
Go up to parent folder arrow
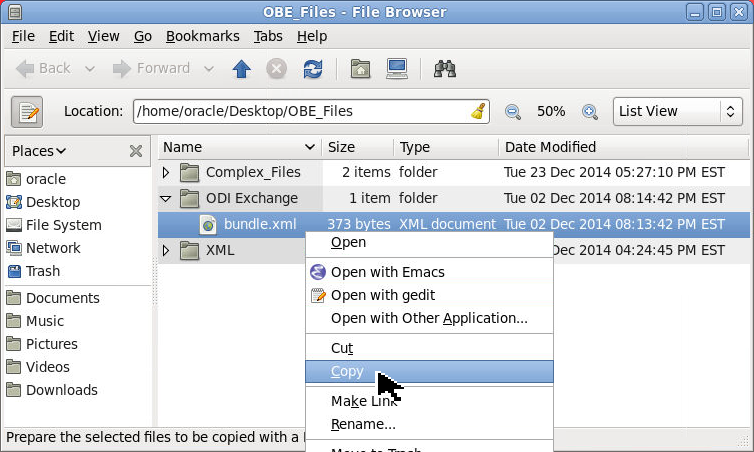coord(241,69)
